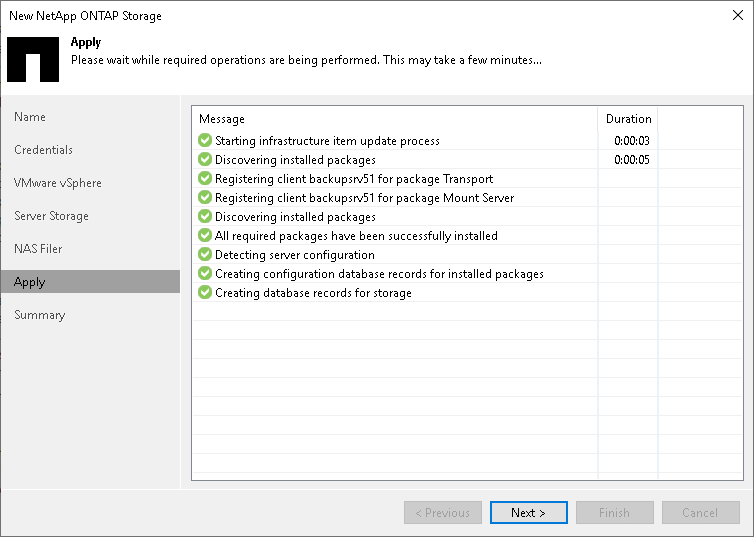Image resolution: width=754 pixels, height=537 pixels.
Task: Click the Cancel button
Action: coord(701,512)
